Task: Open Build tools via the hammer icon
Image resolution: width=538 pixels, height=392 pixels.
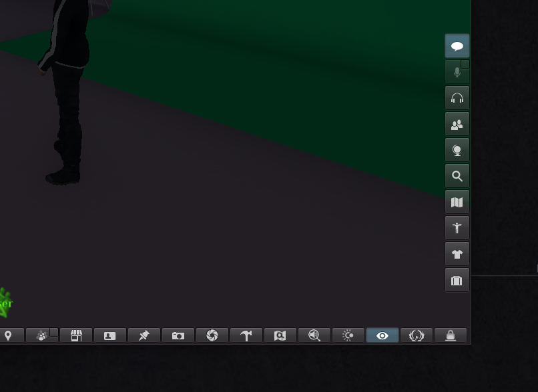Action: [246, 335]
